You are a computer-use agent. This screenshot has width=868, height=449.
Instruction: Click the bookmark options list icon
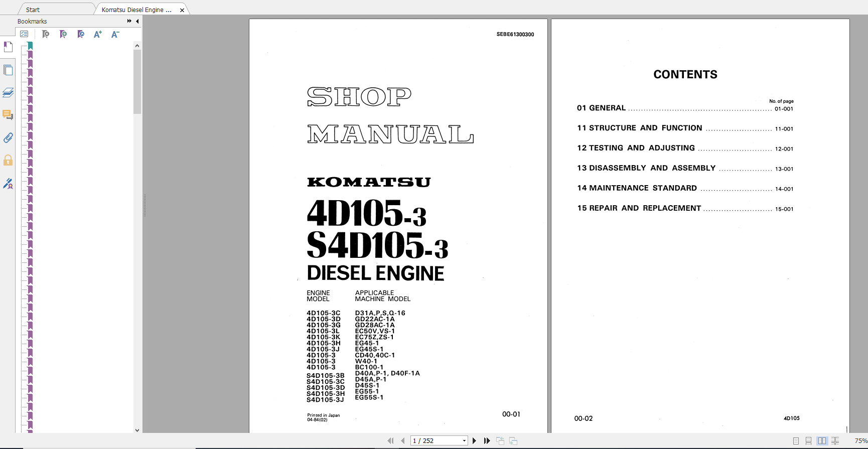click(x=24, y=34)
